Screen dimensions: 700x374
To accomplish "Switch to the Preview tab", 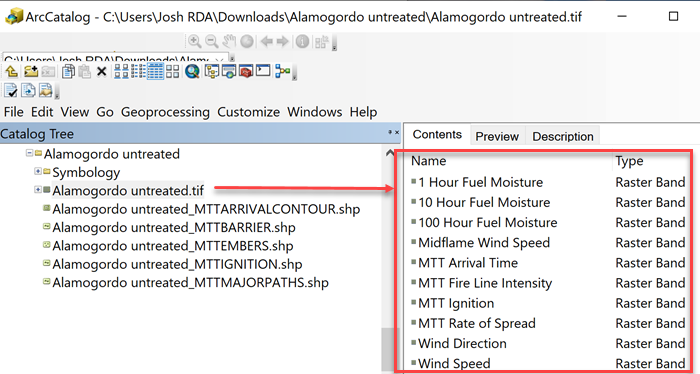I will (497, 136).
